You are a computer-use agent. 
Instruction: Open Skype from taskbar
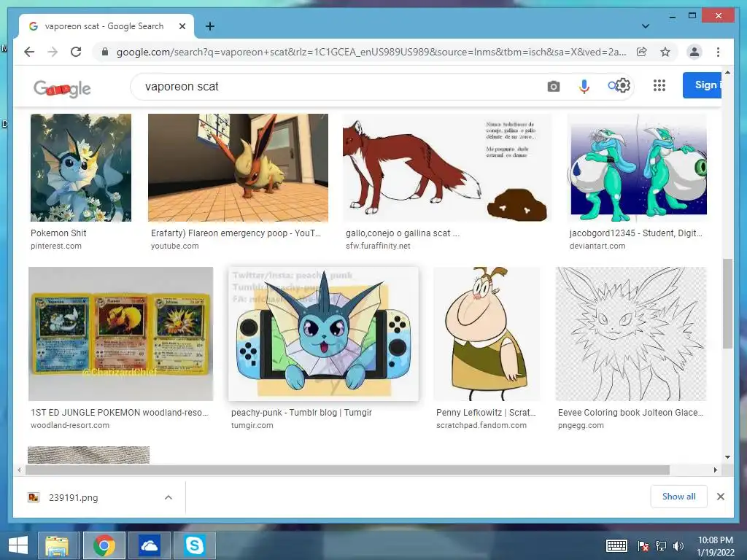(x=194, y=545)
